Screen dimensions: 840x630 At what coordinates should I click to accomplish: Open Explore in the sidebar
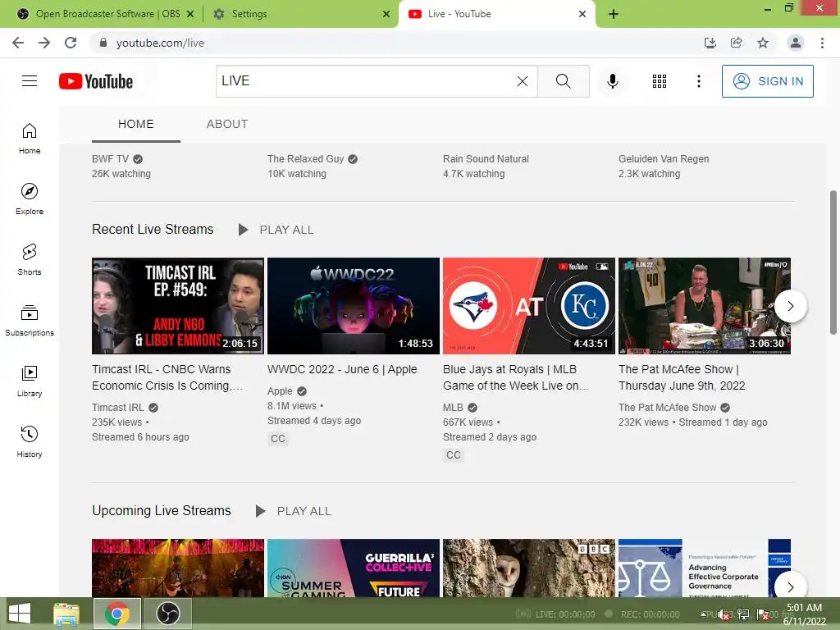30,199
